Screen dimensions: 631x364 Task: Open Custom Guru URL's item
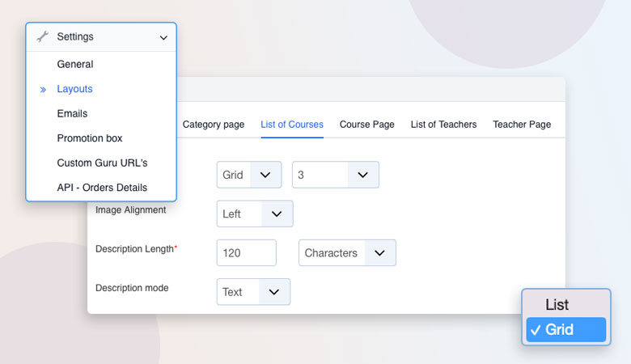(102, 163)
